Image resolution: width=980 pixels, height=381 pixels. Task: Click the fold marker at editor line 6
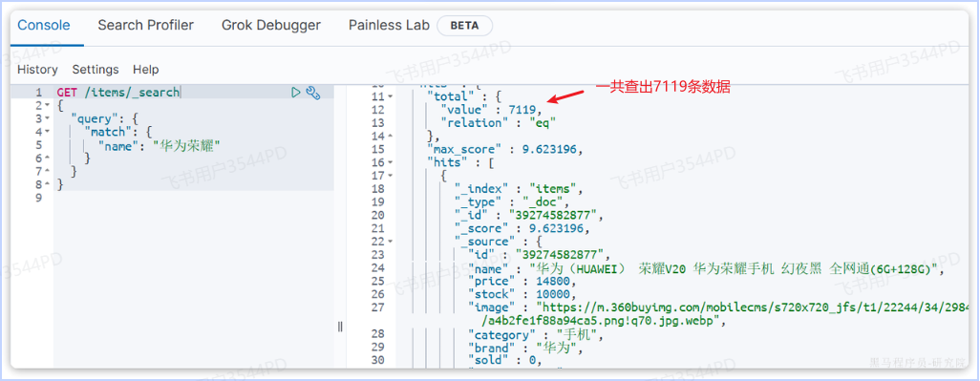point(47,158)
